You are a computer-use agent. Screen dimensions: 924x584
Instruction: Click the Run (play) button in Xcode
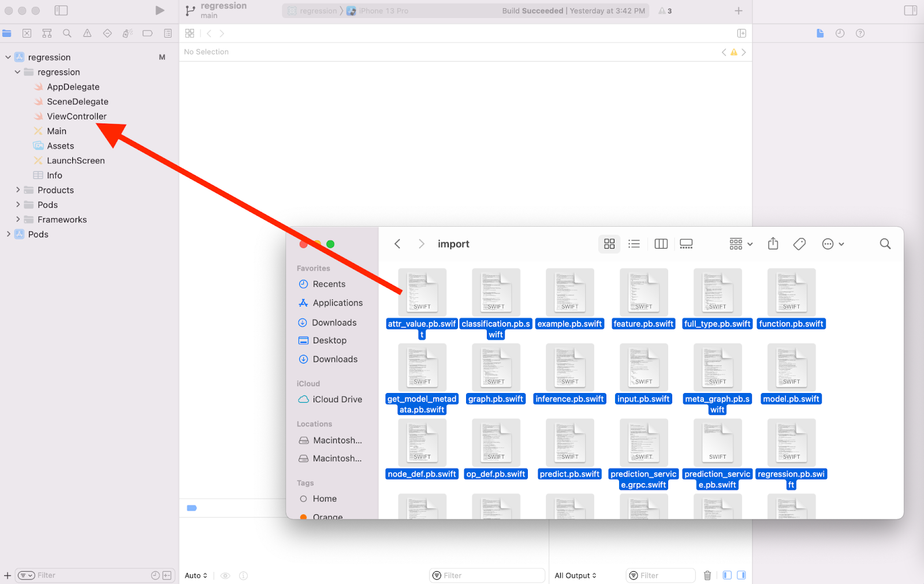point(160,10)
